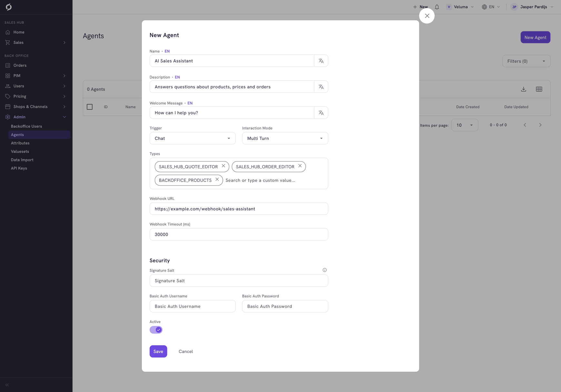Click the Basic Auth Password field
Screen dimensions: 561x392
point(285,306)
